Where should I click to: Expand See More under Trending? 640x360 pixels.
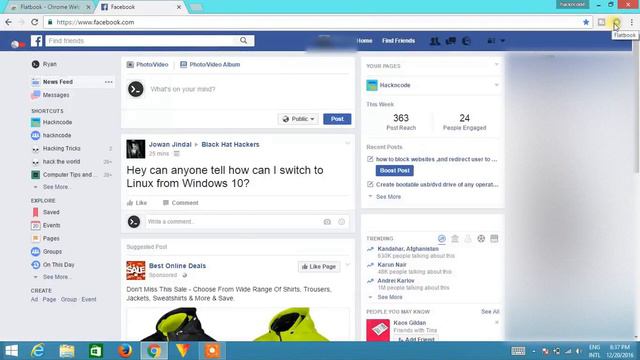coord(389,297)
